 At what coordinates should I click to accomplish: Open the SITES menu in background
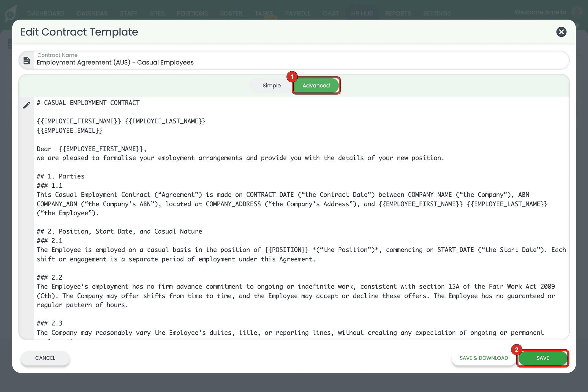click(157, 13)
